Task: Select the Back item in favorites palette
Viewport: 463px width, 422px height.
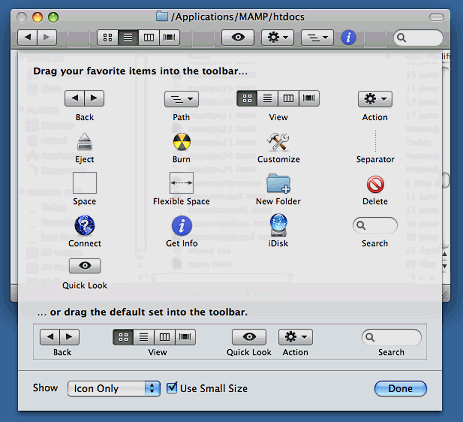Action: (x=84, y=98)
